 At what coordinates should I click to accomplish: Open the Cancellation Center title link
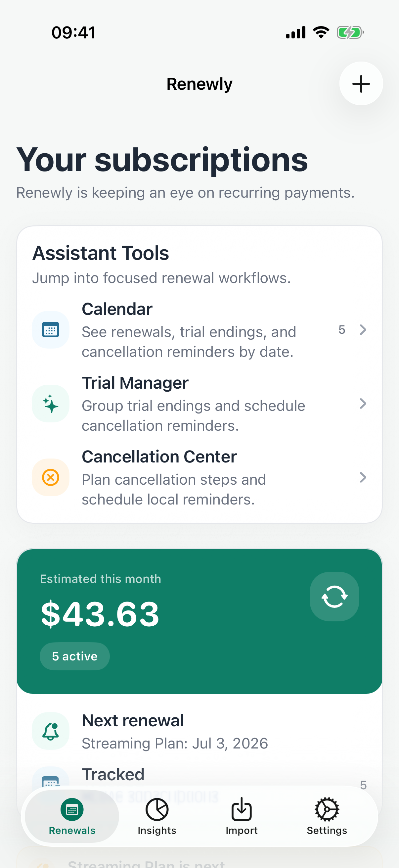coord(159,457)
